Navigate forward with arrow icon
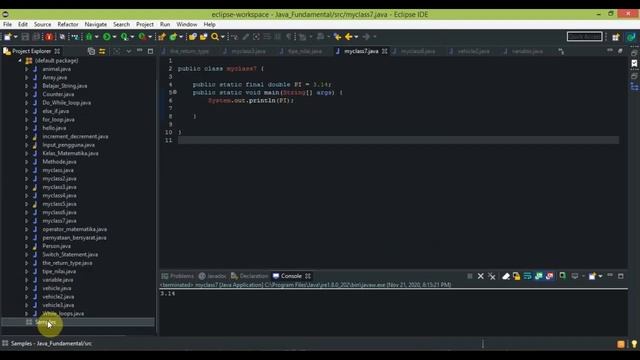The image size is (640, 360). pos(366,37)
